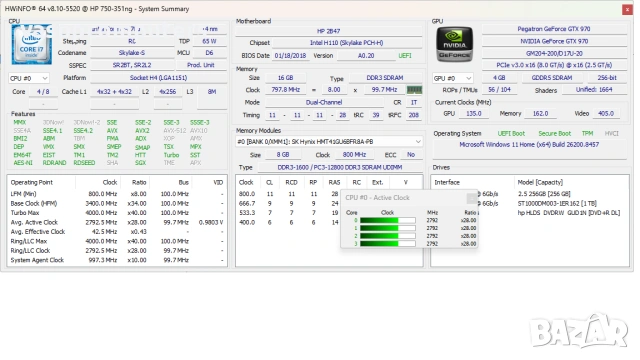Click the 797.8 MHz memory clock
The height and width of the screenshot is (360, 640).
[285, 90]
